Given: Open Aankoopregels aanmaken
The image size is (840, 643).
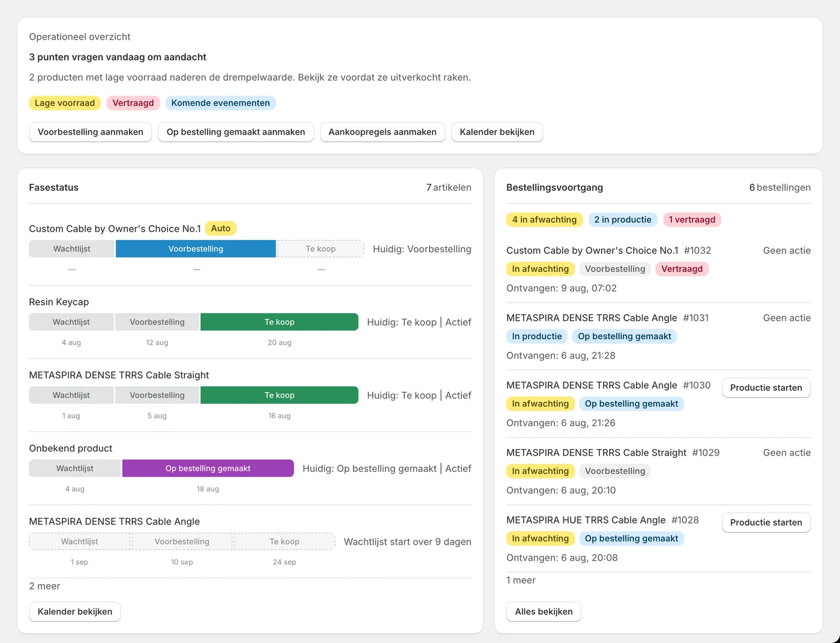Looking at the screenshot, I should pos(382,132).
